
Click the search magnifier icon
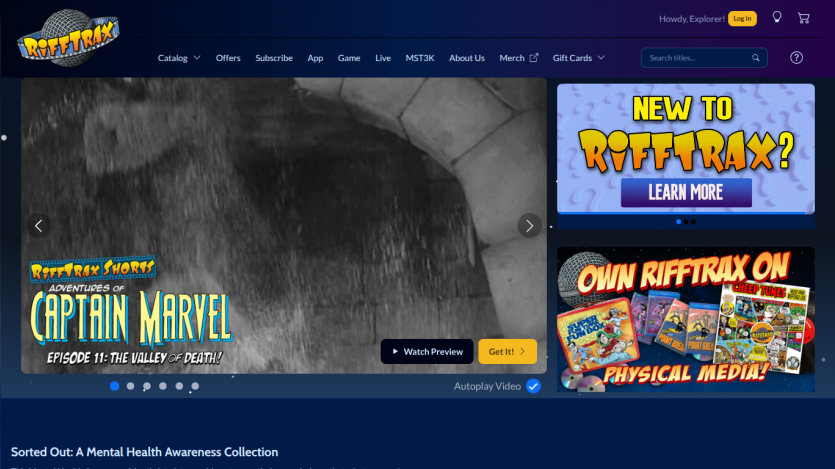click(x=756, y=57)
